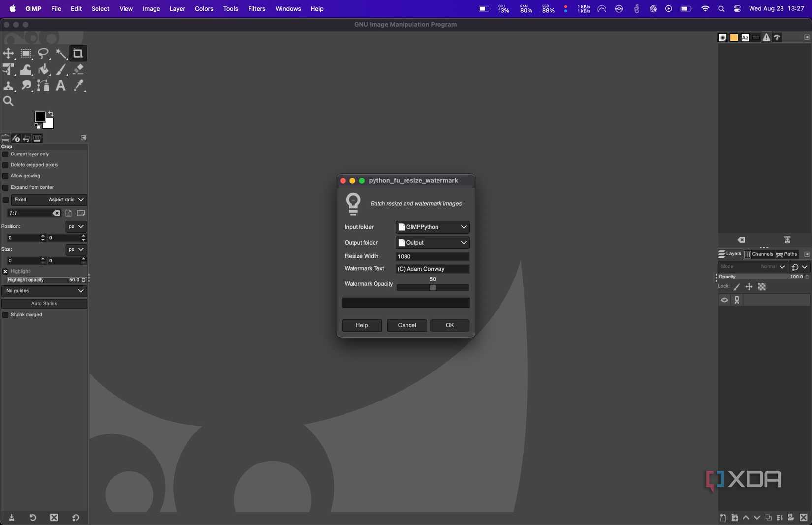Image resolution: width=812 pixels, height=525 pixels.
Task: Create a new layer using panel icon
Action: (723, 518)
